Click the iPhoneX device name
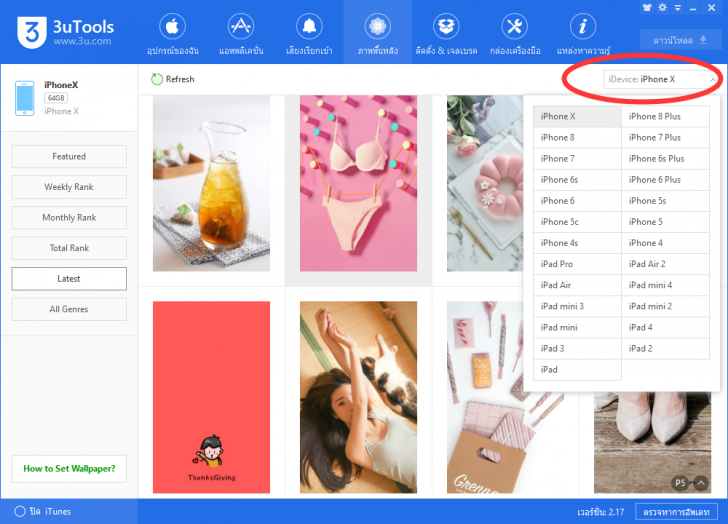The image size is (728, 524). click(x=61, y=85)
